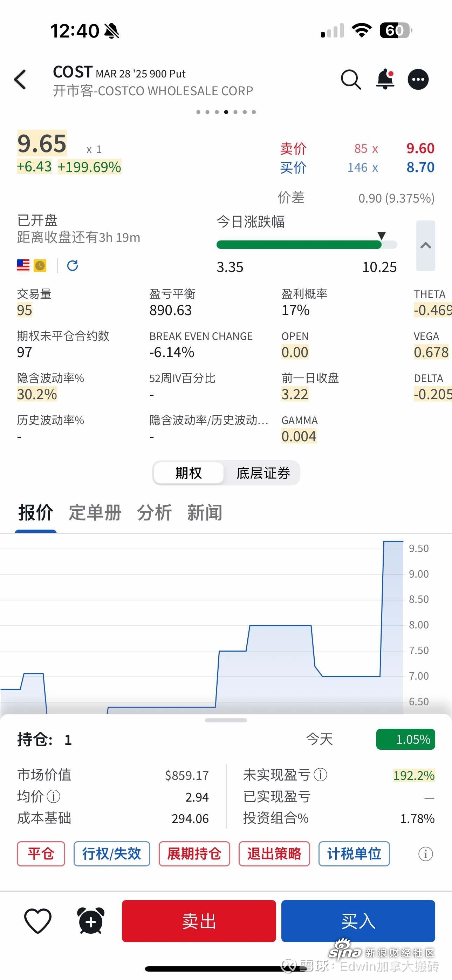Tap the percent change +199.69%
The height and width of the screenshot is (980, 452).
click(89, 166)
